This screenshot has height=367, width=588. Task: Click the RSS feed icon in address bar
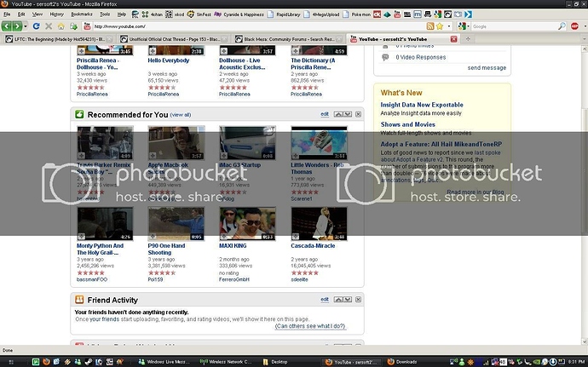coord(430,26)
